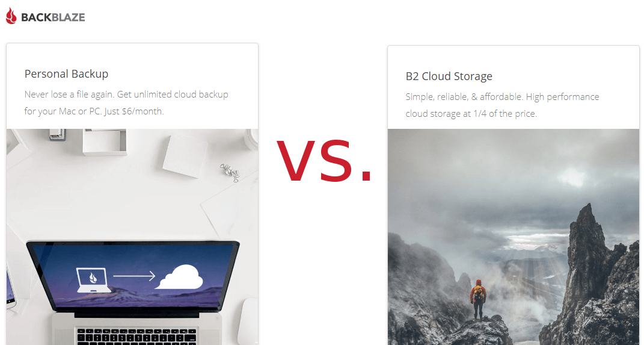644x345 pixels.
Task: Open the B2 Cloud Storage heading
Action: point(449,76)
